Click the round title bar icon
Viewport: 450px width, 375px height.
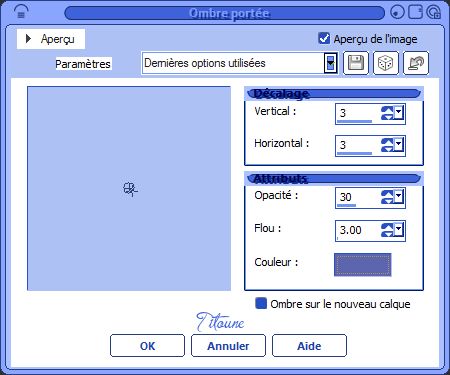pyautogui.click(x=397, y=12)
